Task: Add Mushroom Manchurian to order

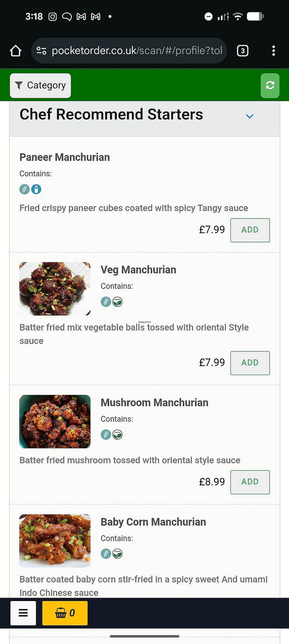Action: pyautogui.click(x=250, y=482)
